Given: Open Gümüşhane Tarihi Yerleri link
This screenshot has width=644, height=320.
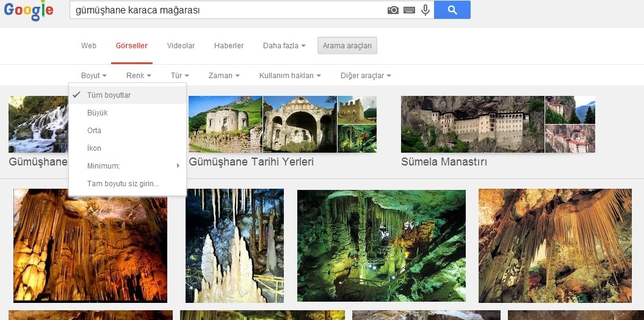Looking at the screenshot, I should pos(251,162).
